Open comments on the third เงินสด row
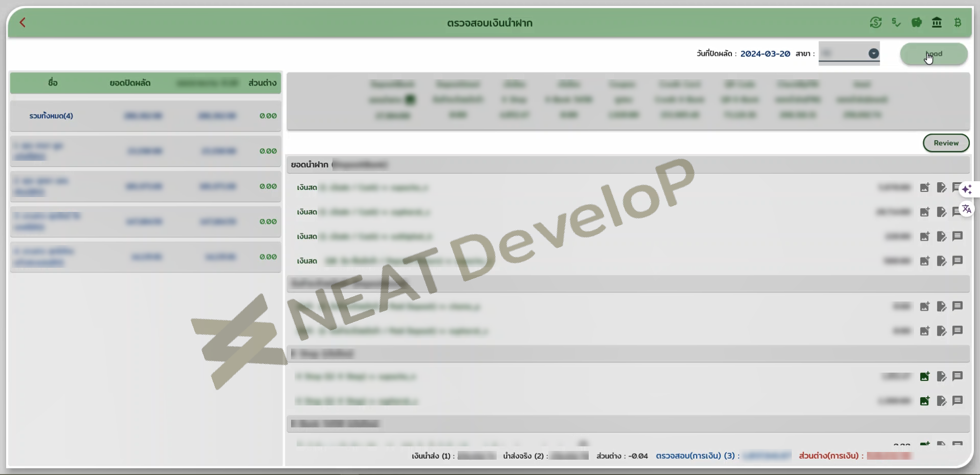Viewport: 980px width, 475px height. [958, 236]
